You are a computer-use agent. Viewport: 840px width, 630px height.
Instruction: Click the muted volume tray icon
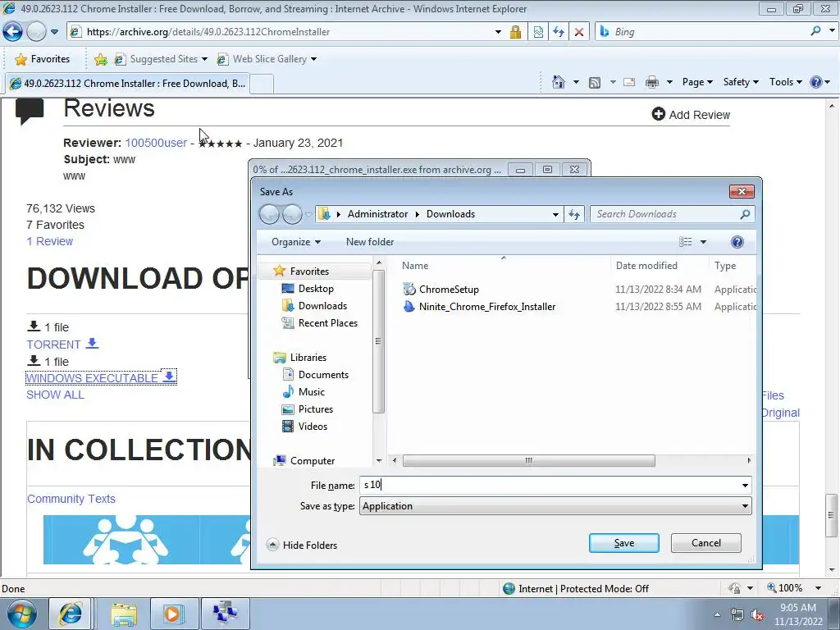757,614
